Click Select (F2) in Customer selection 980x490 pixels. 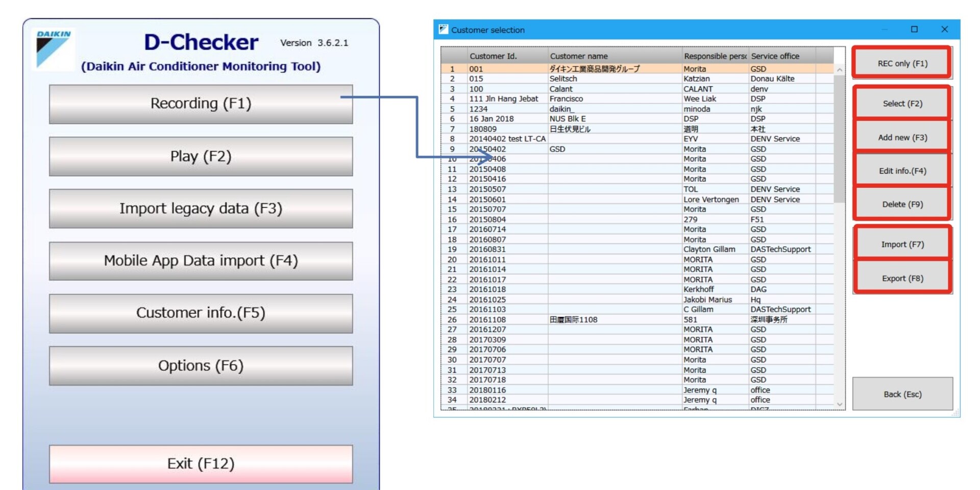(x=902, y=104)
